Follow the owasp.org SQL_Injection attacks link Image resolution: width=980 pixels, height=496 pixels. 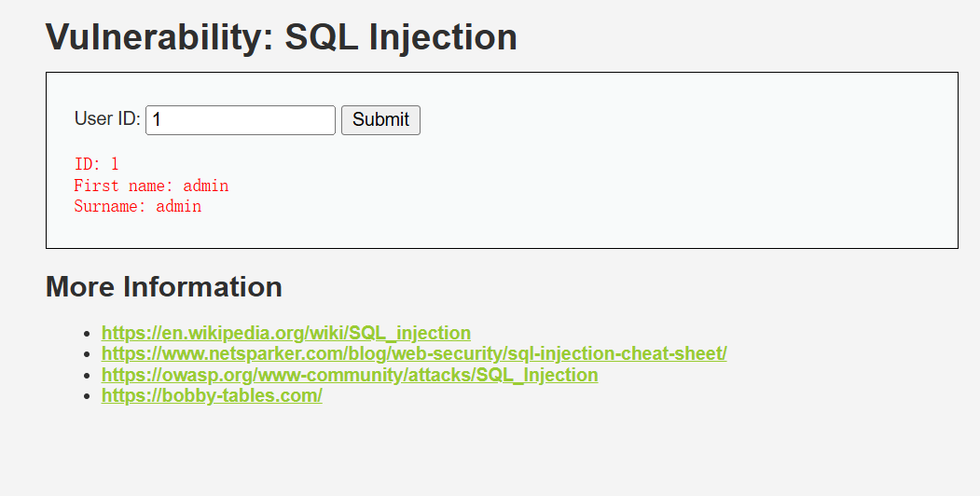pyautogui.click(x=350, y=375)
